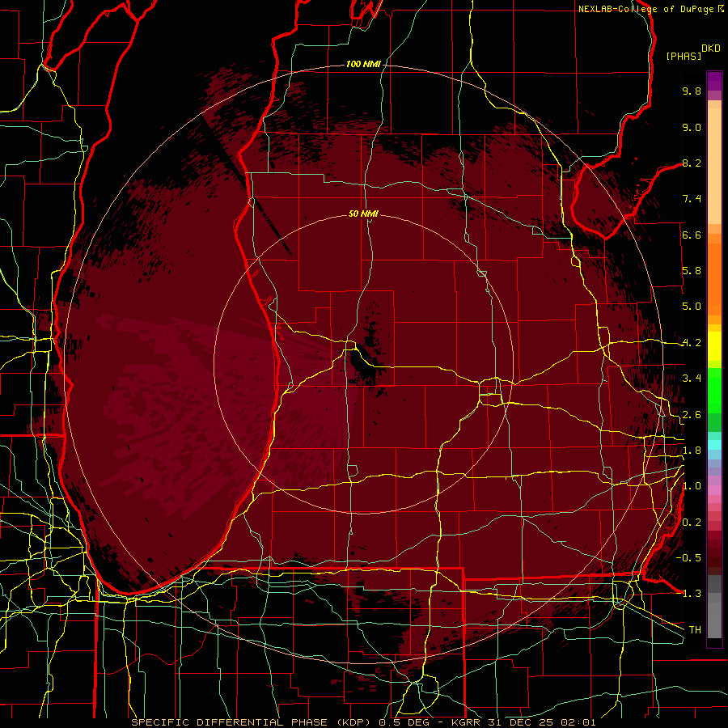Pick the cyan segment of the color scale

[x=714, y=445]
